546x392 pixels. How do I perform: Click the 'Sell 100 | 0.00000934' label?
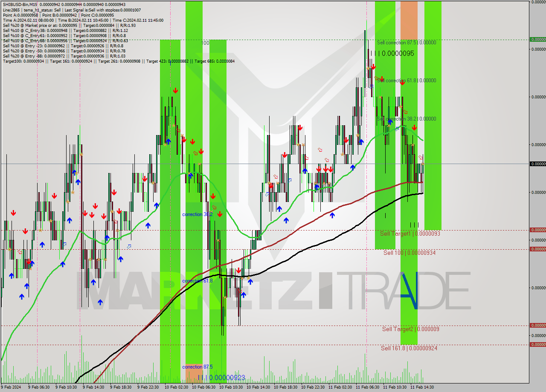409,253
